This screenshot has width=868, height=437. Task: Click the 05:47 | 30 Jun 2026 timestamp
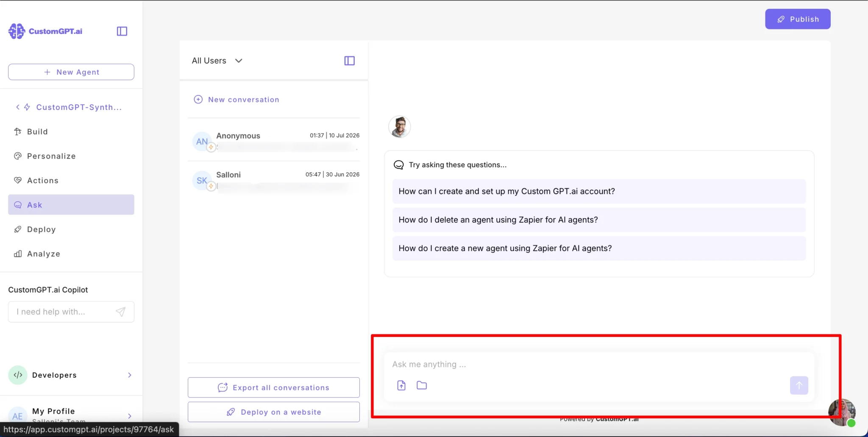point(332,174)
